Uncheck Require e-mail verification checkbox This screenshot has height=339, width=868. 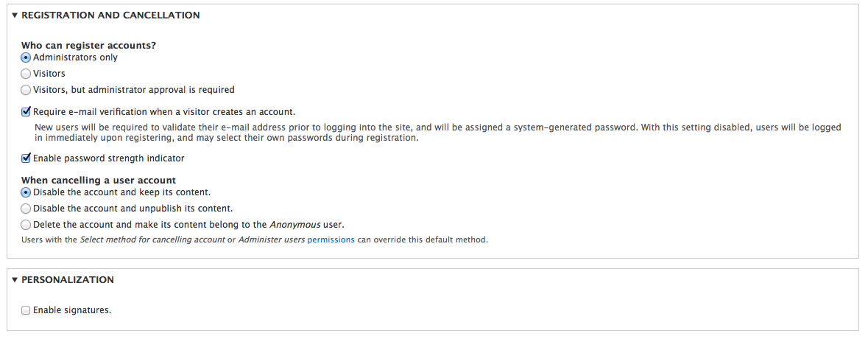26,112
